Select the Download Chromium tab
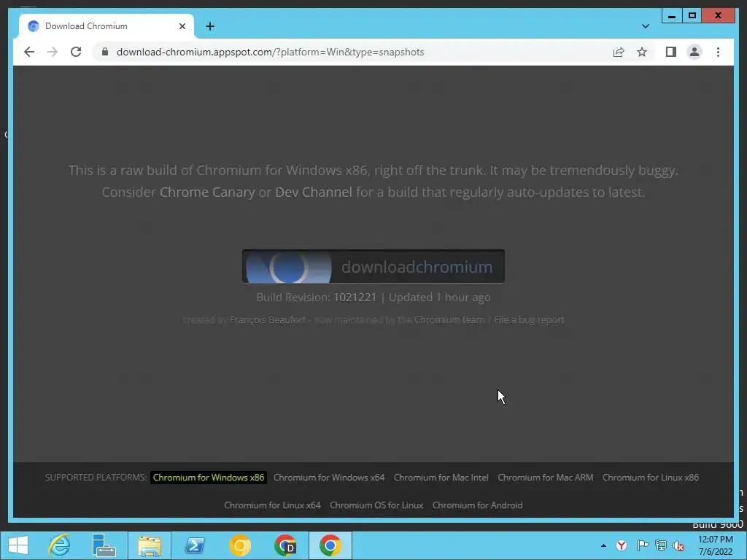 pyautogui.click(x=107, y=26)
